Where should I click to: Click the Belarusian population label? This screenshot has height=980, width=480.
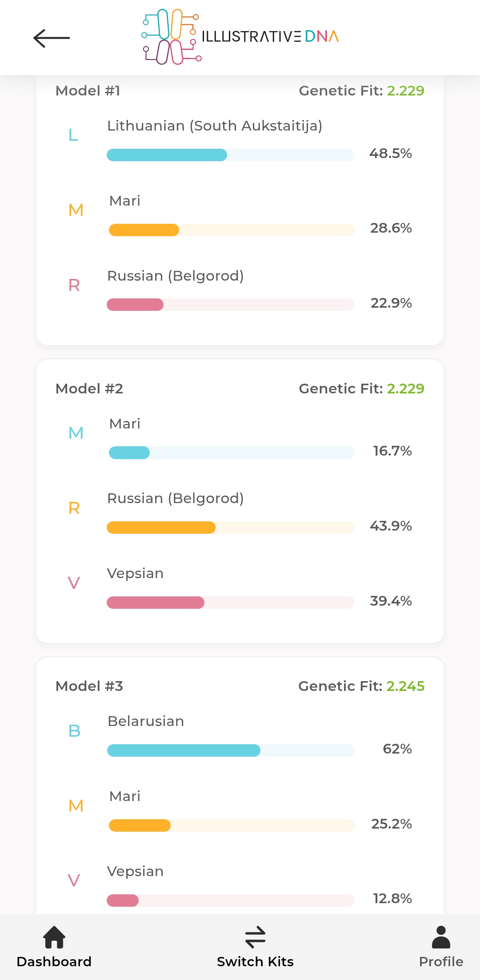pos(146,722)
